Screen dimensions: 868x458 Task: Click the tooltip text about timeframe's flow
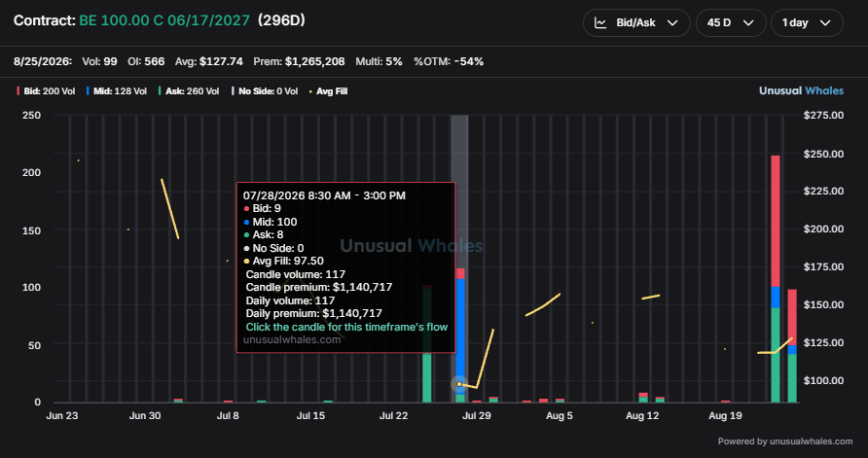click(346, 327)
